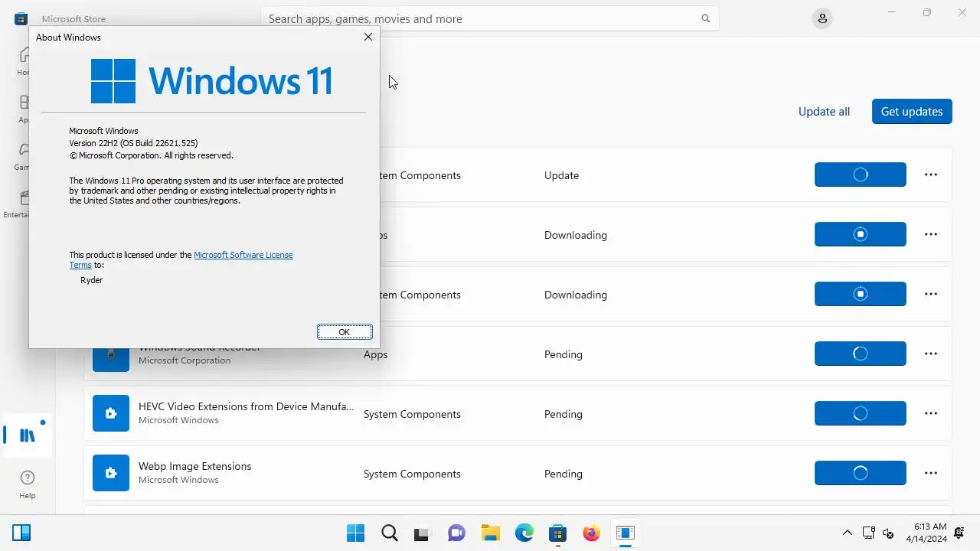The height and width of the screenshot is (551, 980).
Task: Open more options for the Apps downloading row
Action: click(x=931, y=234)
